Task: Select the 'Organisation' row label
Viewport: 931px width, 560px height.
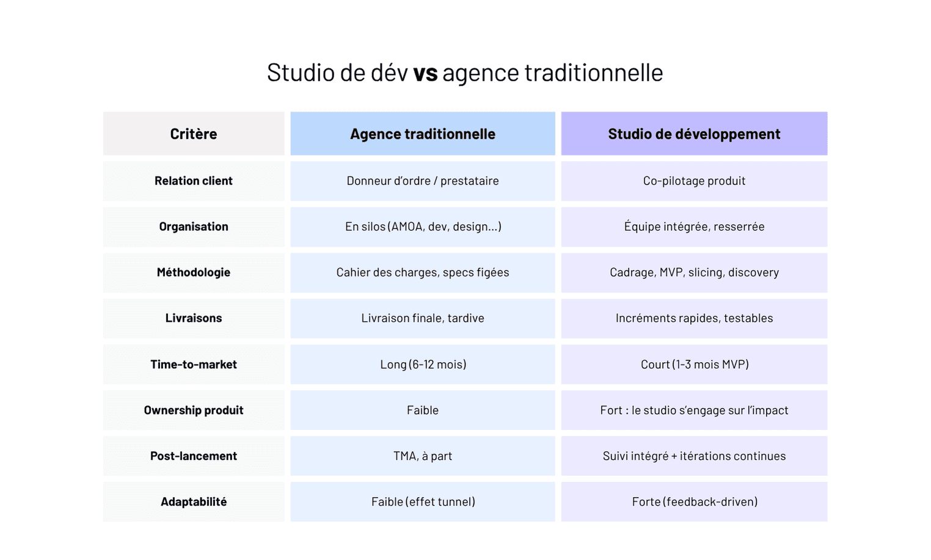Action: (x=193, y=227)
